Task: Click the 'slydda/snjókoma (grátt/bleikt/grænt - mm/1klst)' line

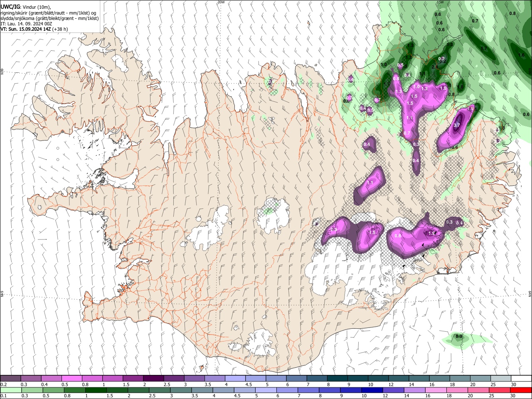Action: [x=49, y=18]
